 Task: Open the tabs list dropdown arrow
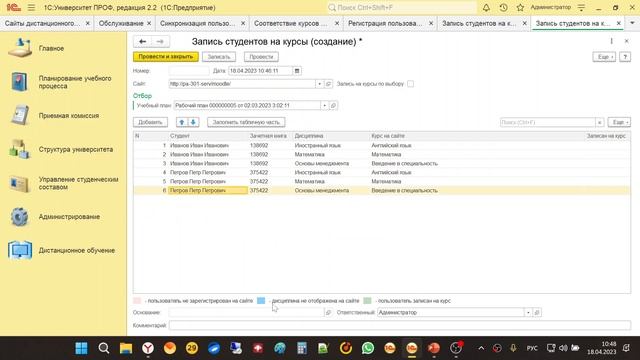pyautogui.click(x=632, y=23)
